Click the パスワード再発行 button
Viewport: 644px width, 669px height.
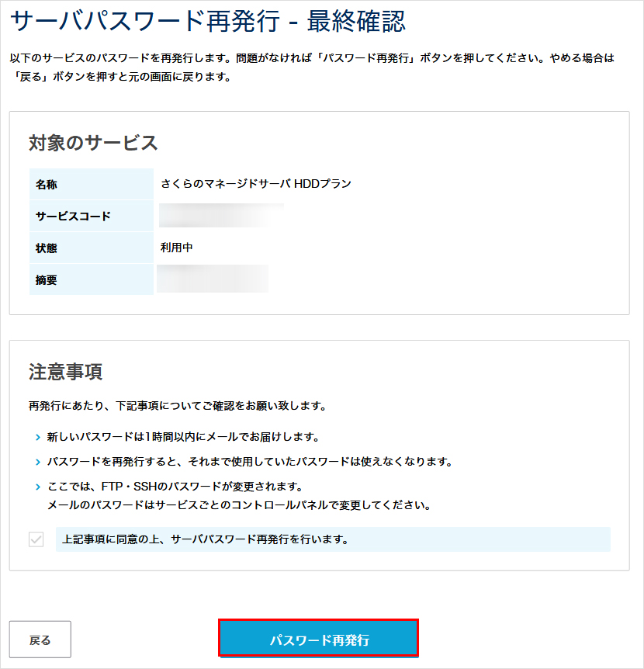tap(319, 640)
